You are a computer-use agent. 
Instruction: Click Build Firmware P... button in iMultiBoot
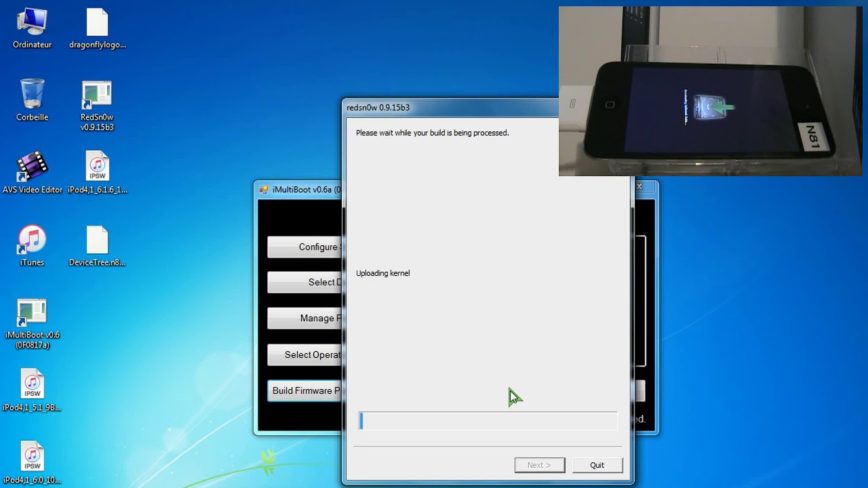pyautogui.click(x=304, y=390)
